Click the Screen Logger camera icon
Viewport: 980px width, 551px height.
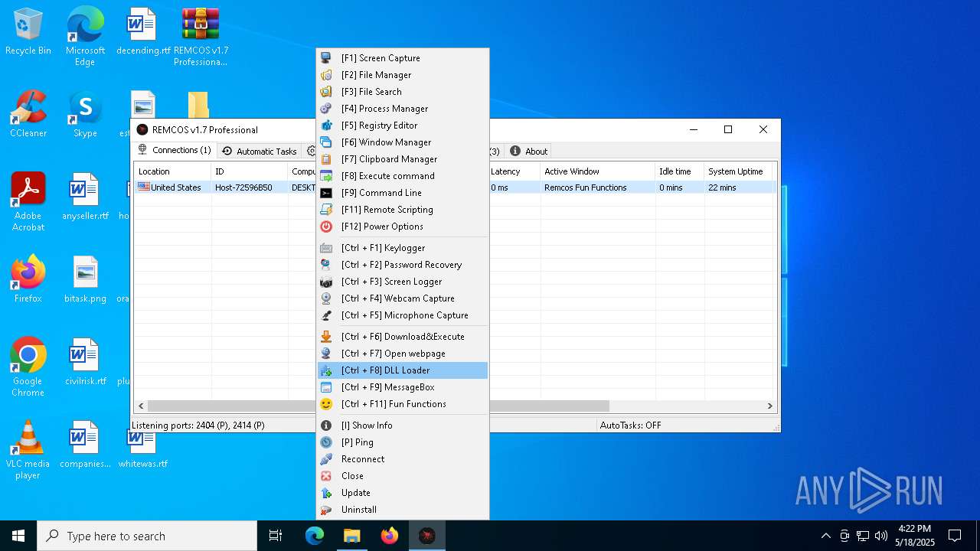pos(326,282)
